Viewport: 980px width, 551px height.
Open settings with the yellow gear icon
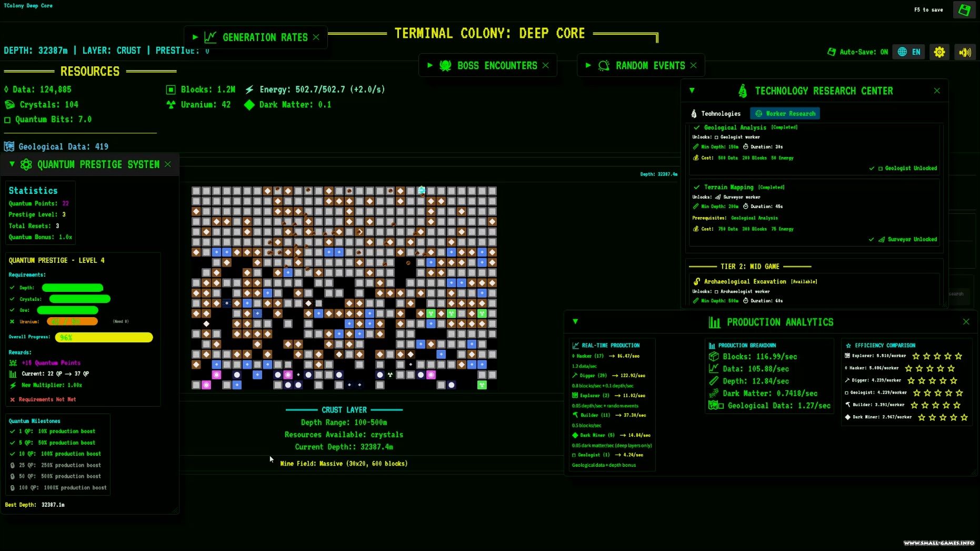(939, 52)
